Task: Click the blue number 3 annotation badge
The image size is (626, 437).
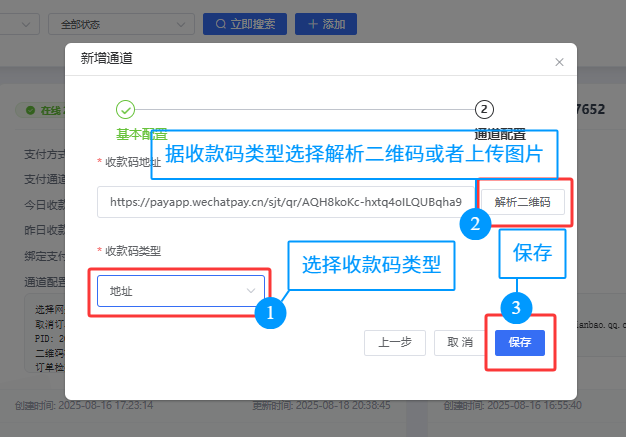Action: click(516, 309)
